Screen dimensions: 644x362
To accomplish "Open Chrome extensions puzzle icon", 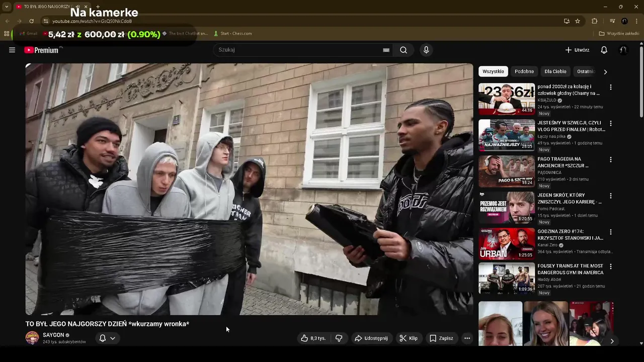I will point(595,21).
